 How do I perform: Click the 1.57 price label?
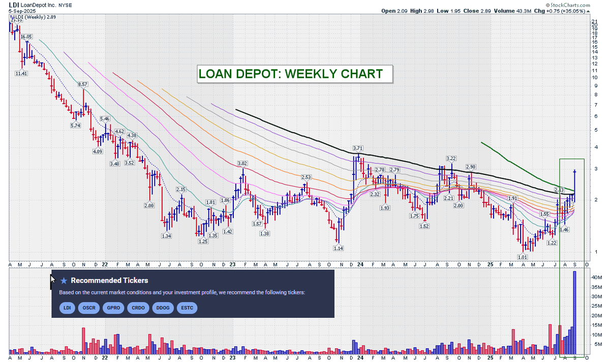(257, 224)
